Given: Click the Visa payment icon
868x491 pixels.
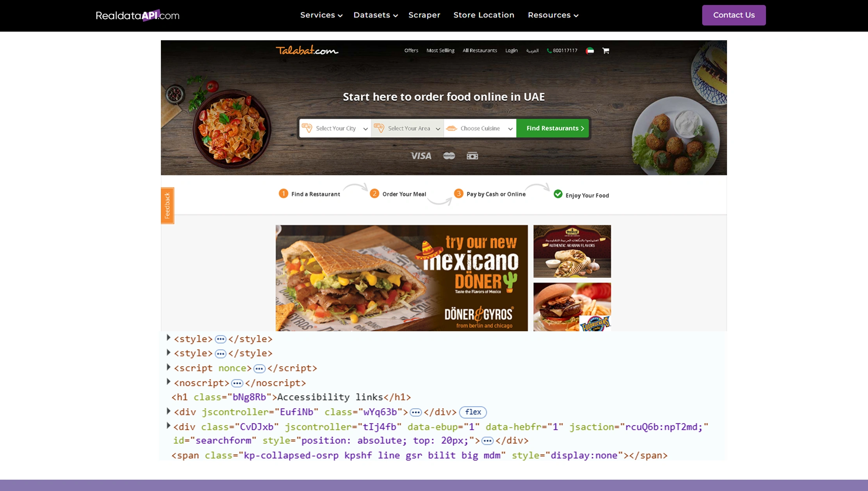Looking at the screenshot, I should 421,155.
